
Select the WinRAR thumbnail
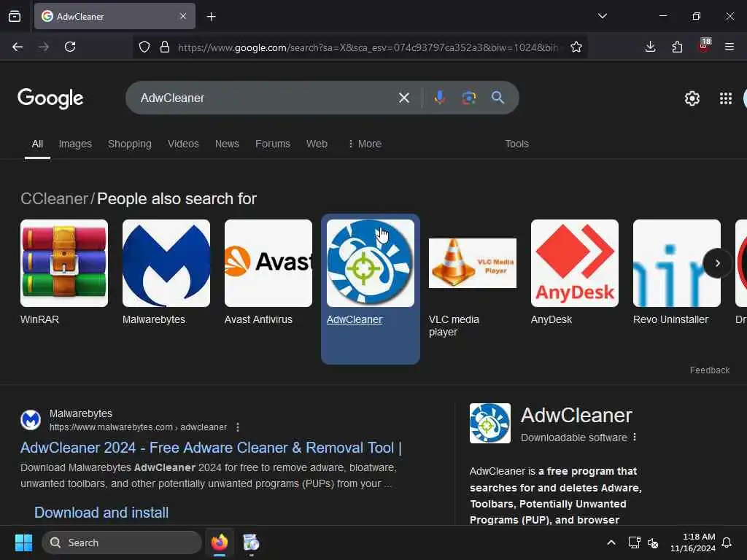tap(64, 262)
